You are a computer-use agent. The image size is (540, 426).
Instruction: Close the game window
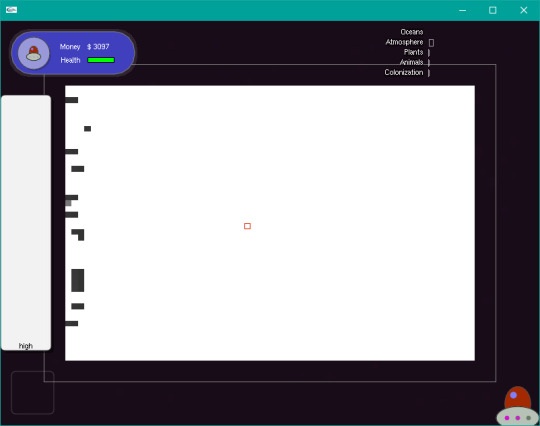[523, 10]
